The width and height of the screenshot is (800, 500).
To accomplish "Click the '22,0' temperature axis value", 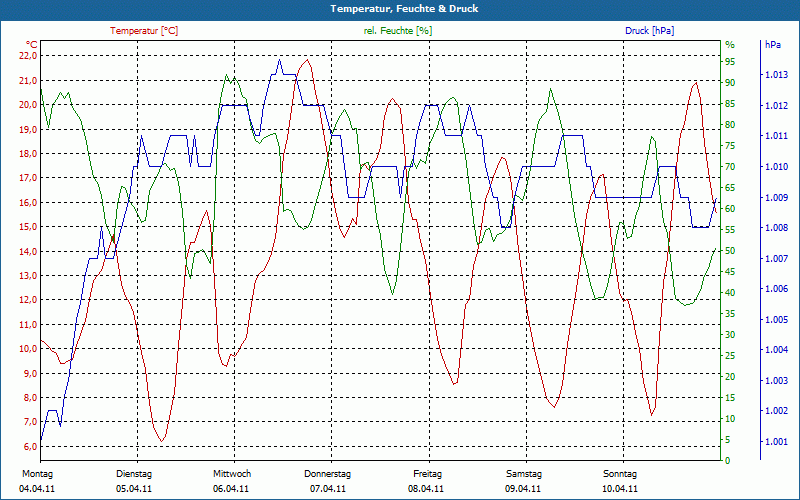I will 28,56.
